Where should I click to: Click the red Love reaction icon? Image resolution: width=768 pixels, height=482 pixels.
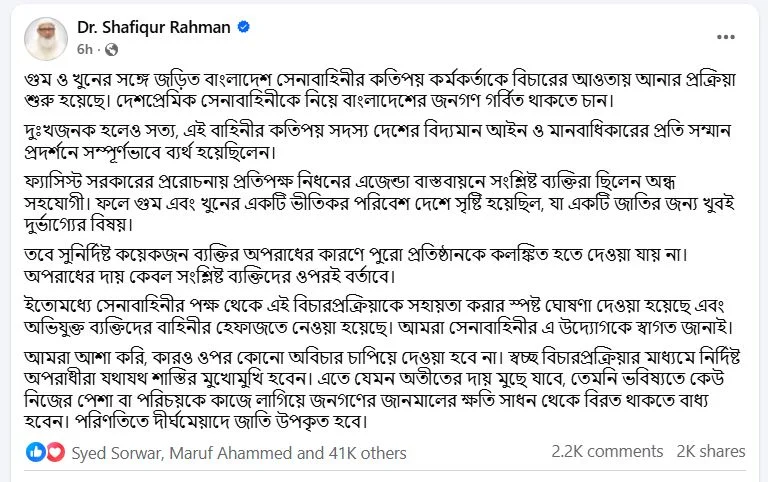click(55, 452)
